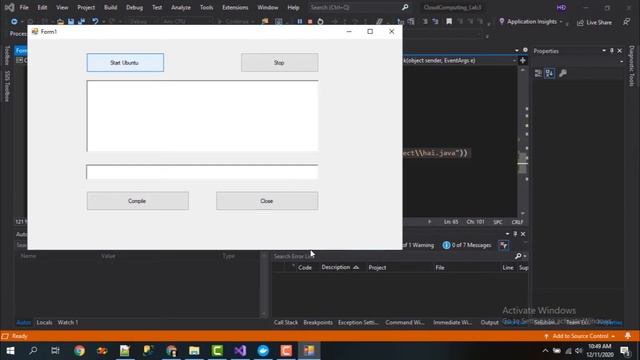Sort by the Description column header
Image resolution: width=640 pixels, height=360 pixels.
click(340, 267)
